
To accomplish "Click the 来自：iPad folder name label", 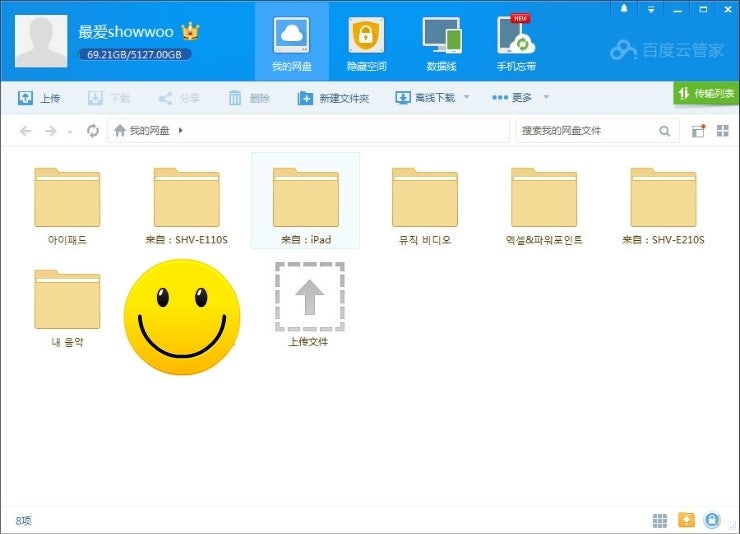I will pos(306,240).
